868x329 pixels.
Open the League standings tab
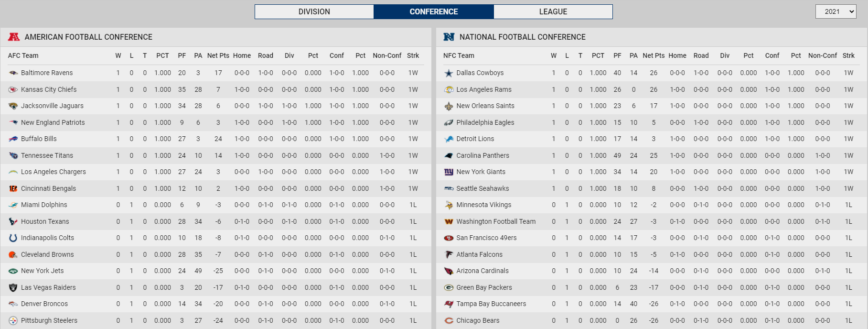pos(553,11)
